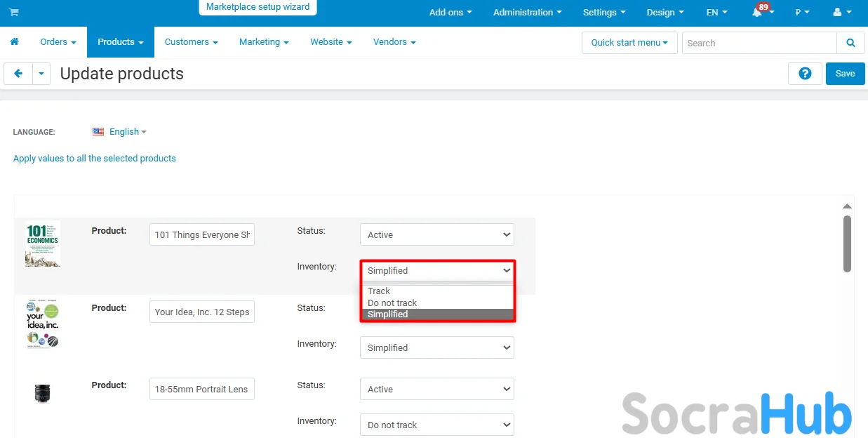Viewport: 868px width, 438px height.
Task: Choose Do not track option
Action: coord(392,303)
